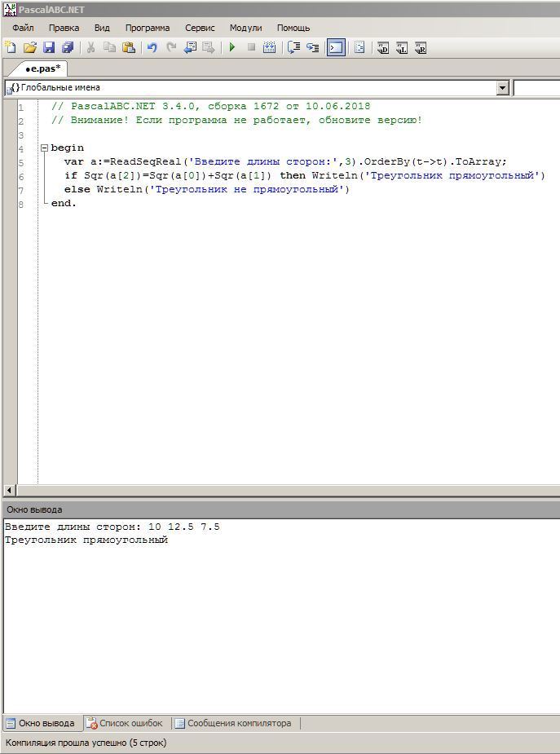Click line number 5 in gutter
This screenshot has width=560, height=754.
pyautogui.click(x=20, y=162)
